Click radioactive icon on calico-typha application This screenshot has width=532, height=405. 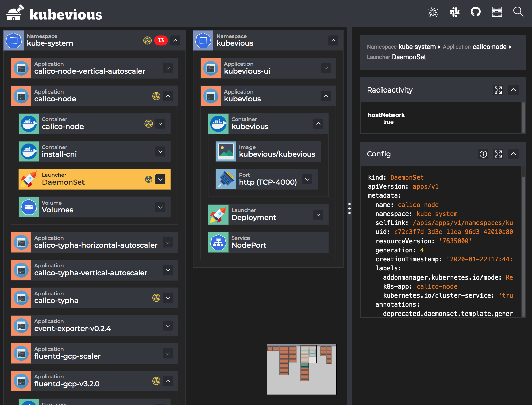(156, 298)
